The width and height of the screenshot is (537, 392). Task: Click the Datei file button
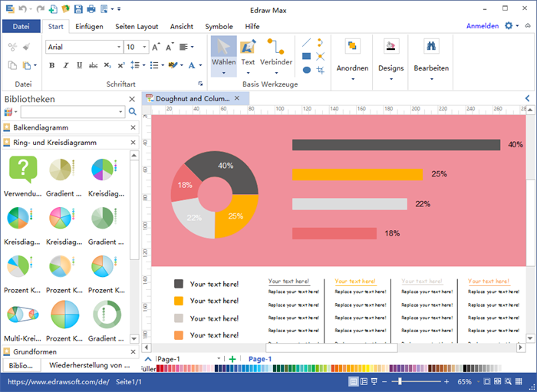coord(21,26)
